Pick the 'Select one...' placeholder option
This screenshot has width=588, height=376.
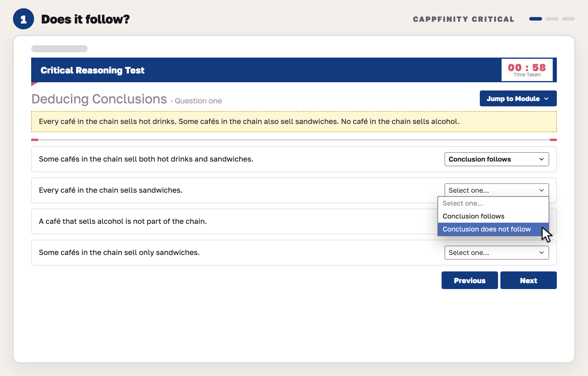coord(493,203)
